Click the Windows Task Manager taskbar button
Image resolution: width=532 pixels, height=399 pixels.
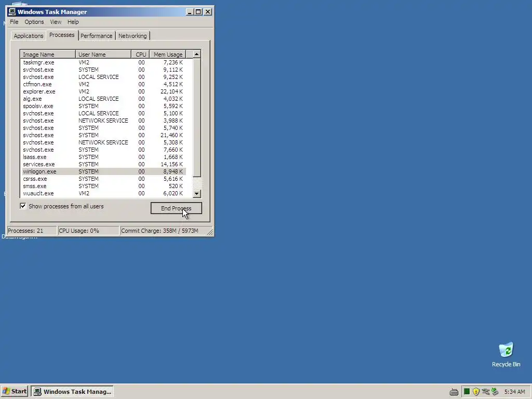(x=72, y=391)
